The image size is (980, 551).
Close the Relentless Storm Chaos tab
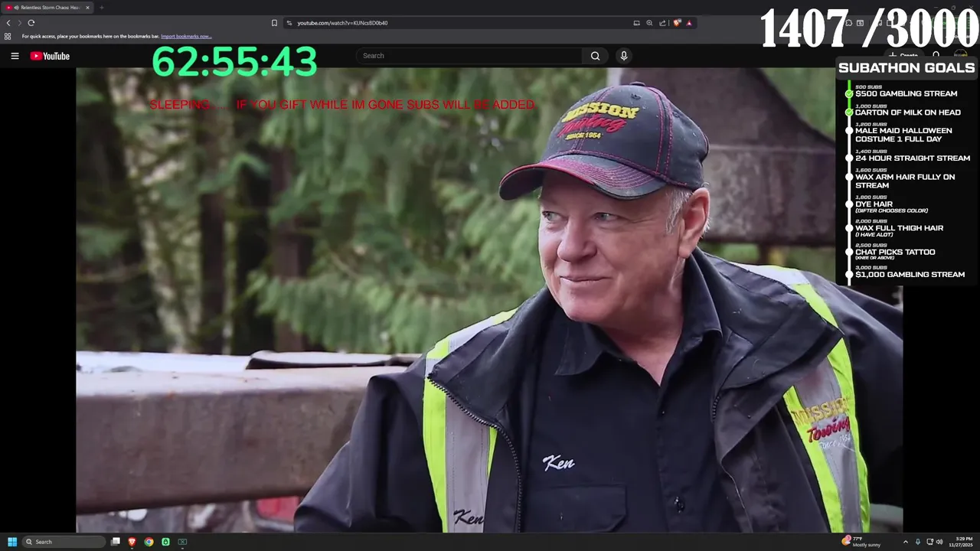[x=87, y=8]
